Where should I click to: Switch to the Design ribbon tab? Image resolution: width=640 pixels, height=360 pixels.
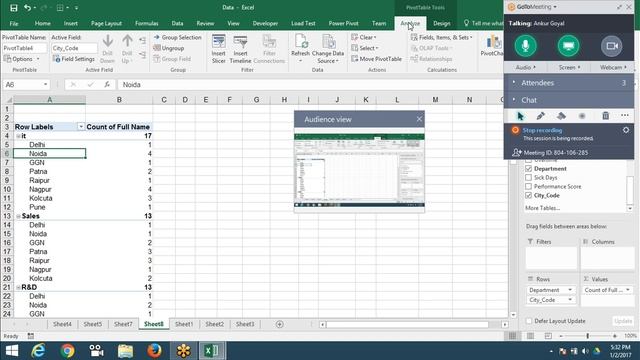442,23
